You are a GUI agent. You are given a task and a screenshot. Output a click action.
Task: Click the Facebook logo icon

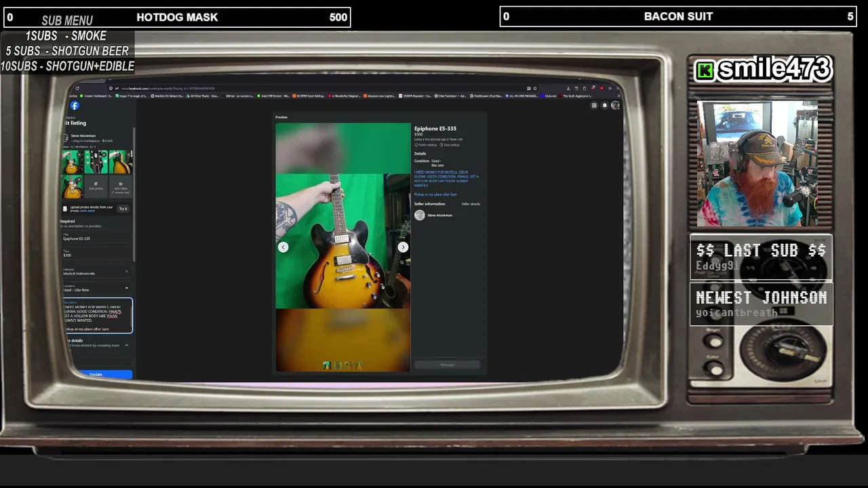75,105
